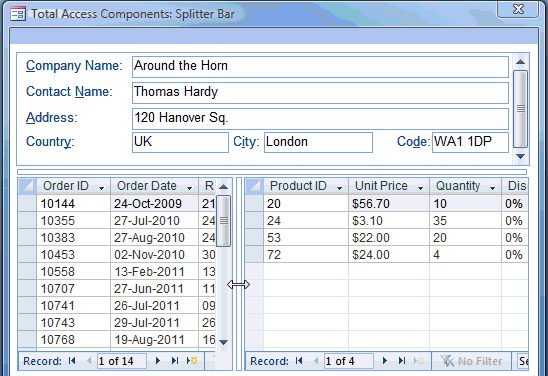548x376 pixels.
Task: Click products record number box 1 of 4
Action: tap(348, 361)
